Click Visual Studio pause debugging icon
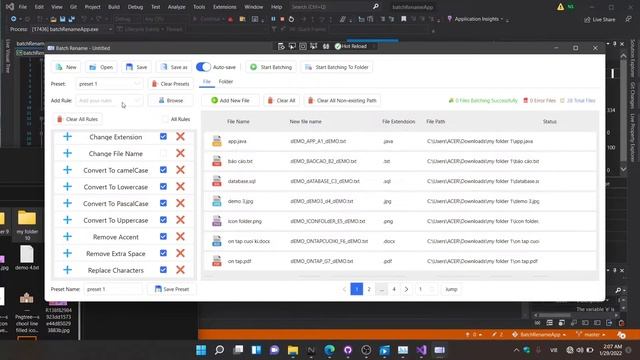The height and width of the screenshot is (360, 640). click(273, 19)
